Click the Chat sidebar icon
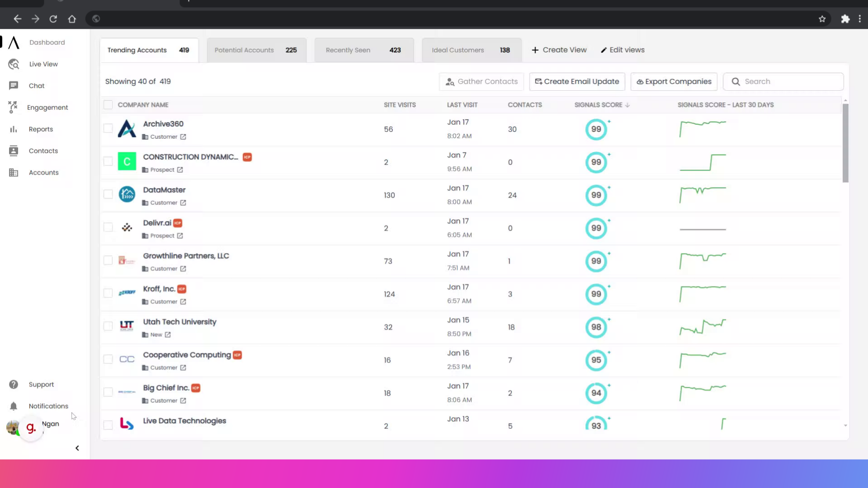This screenshot has width=868, height=488. tap(14, 86)
